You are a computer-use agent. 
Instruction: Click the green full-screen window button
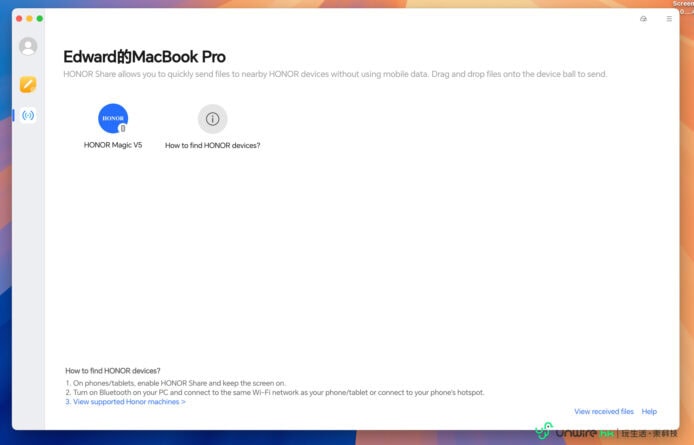(40, 19)
